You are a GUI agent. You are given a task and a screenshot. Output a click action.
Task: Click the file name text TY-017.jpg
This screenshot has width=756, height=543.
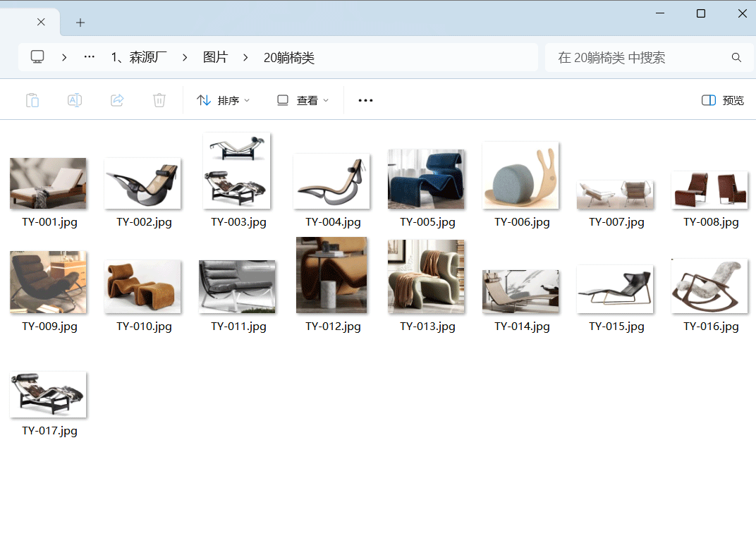point(49,431)
